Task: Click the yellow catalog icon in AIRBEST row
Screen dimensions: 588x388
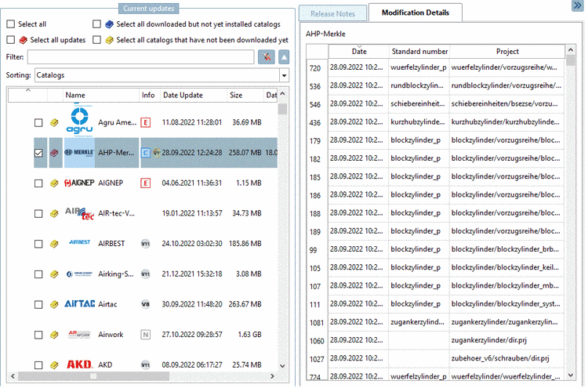Action: click(54, 244)
